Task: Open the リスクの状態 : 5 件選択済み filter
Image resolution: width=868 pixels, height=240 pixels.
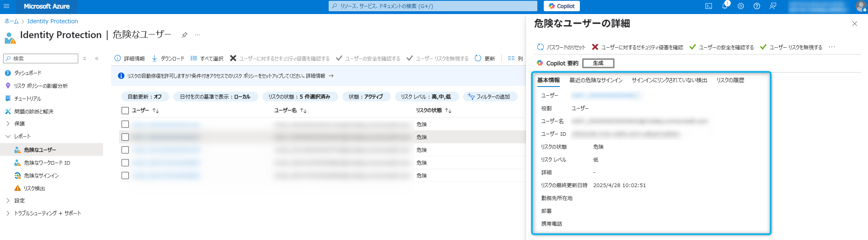Action: pyautogui.click(x=299, y=97)
